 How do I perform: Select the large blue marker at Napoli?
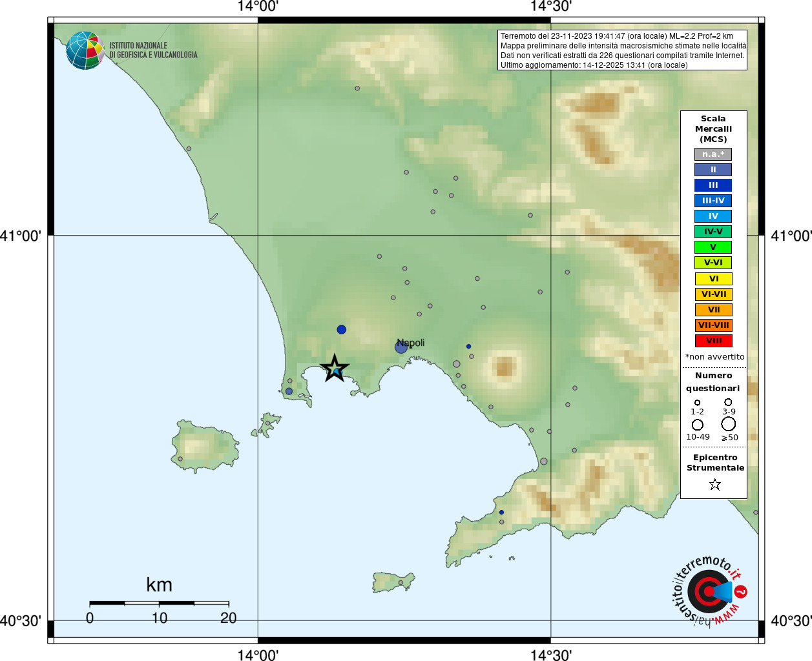[401, 347]
